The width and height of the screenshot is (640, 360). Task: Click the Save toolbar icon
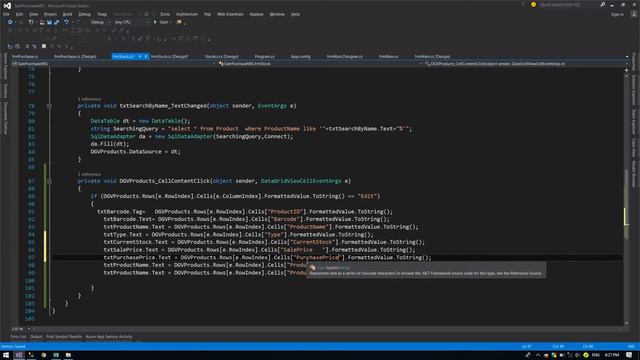click(x=49, y=22)
